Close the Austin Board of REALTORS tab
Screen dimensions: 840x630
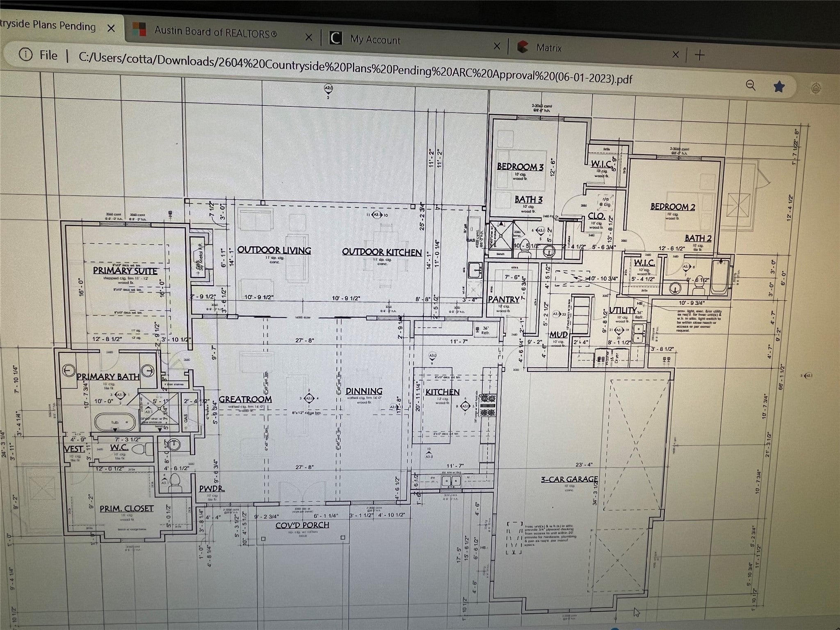pos(308,37)
